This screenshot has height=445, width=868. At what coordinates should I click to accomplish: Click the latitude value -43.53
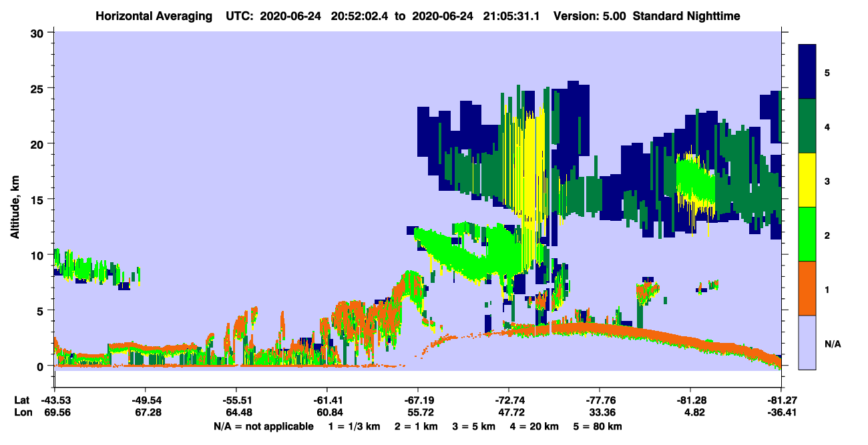pos(55,400)
